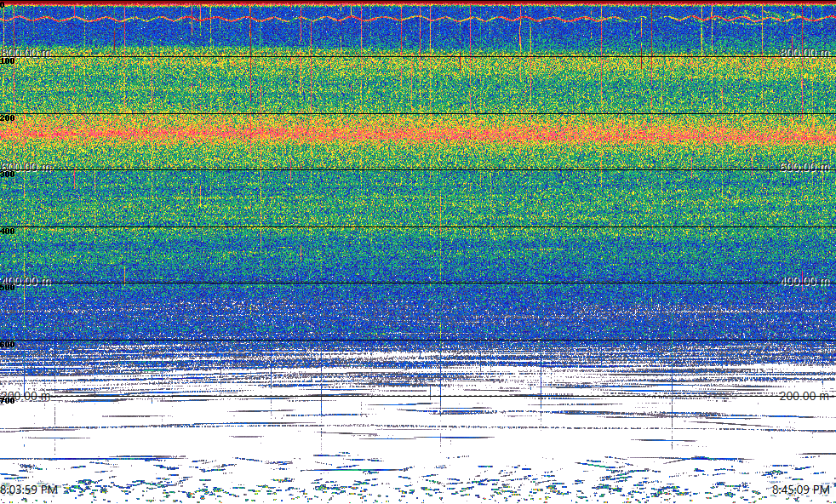
Task: Click the start timestamp 8:03:59 PM
Action: point(29,490)
